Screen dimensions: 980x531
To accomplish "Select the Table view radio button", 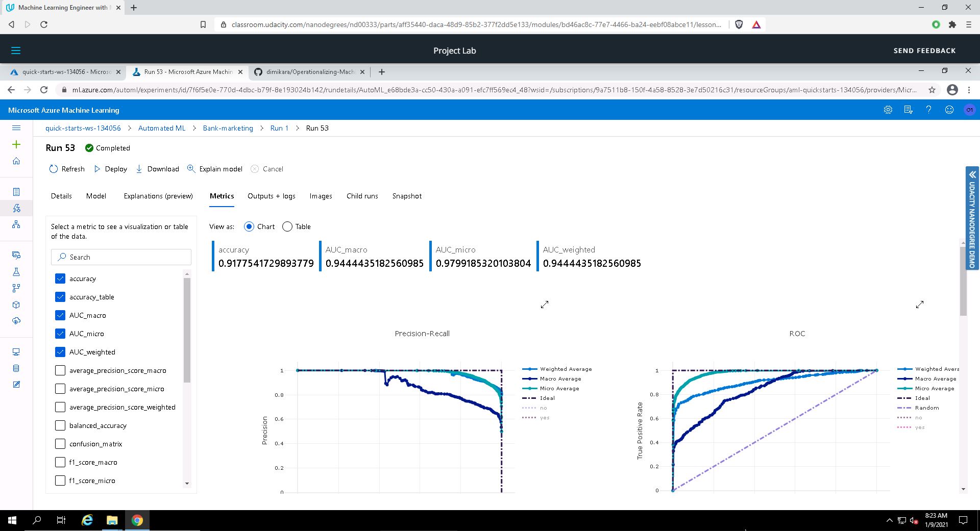I will click(x=287, y=226).
